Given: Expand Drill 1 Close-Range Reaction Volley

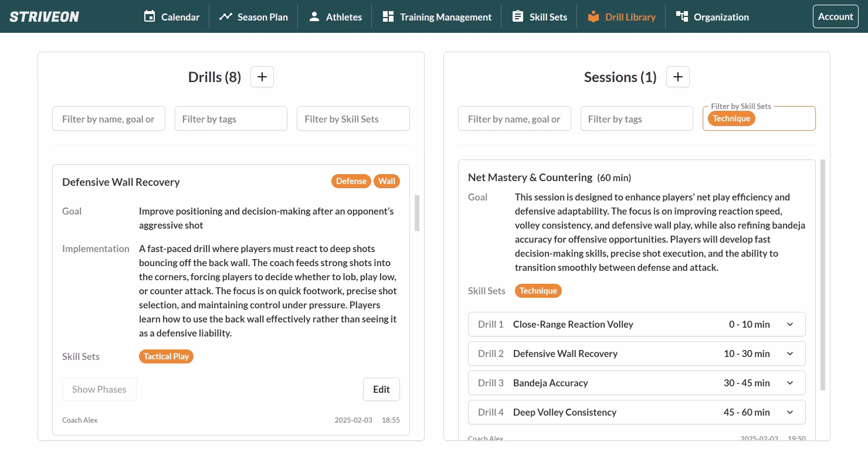Looking at the screenshot, I should point(637,324).
